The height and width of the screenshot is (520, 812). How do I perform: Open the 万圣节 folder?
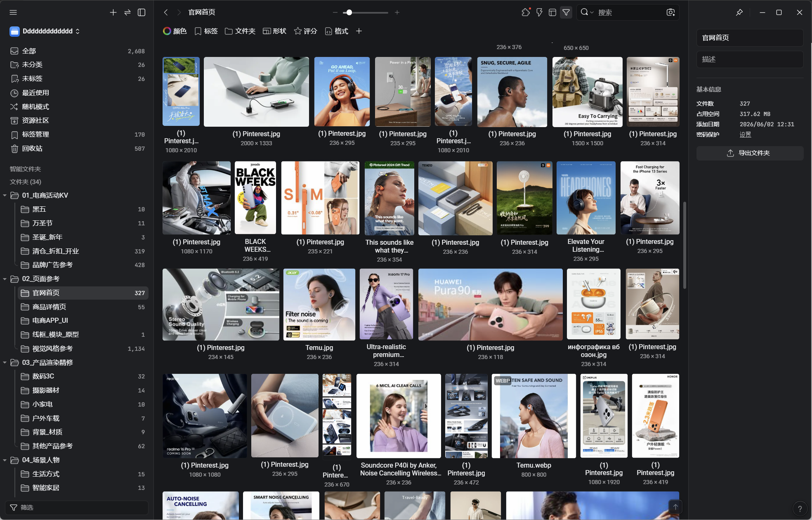coord(83,223)
